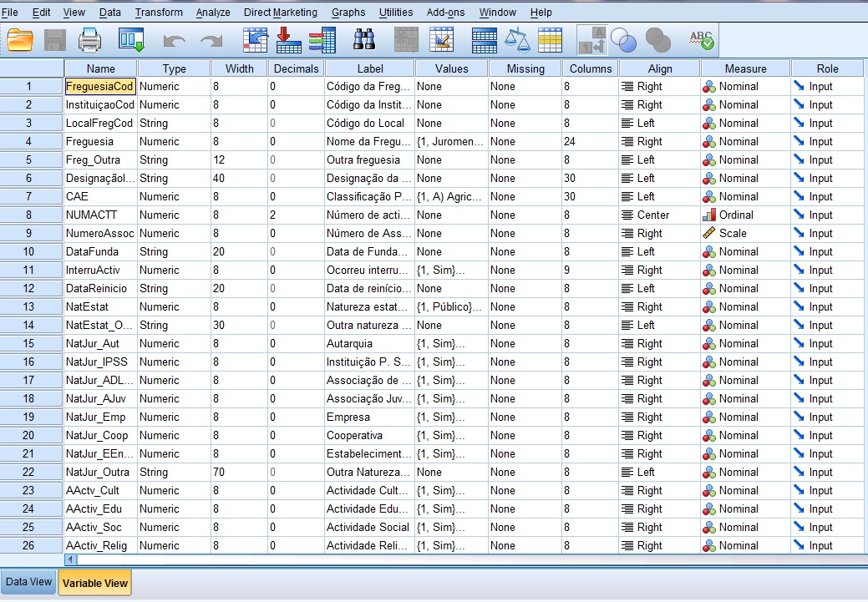Open the View menu
The image size is (868, 602).
pos(74,13)
